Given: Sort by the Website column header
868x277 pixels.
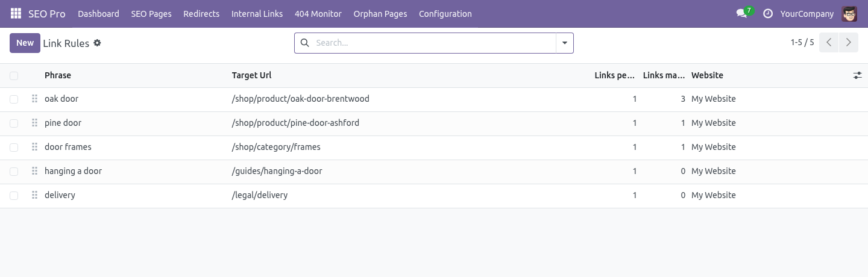Looking at the screenshot, I should pyautogui.click(x=707, y=75).
